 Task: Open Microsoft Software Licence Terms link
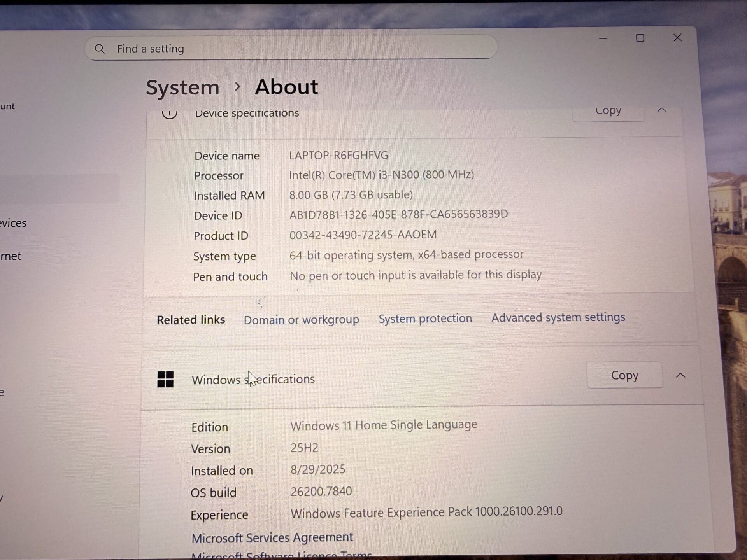pos(282,555)
